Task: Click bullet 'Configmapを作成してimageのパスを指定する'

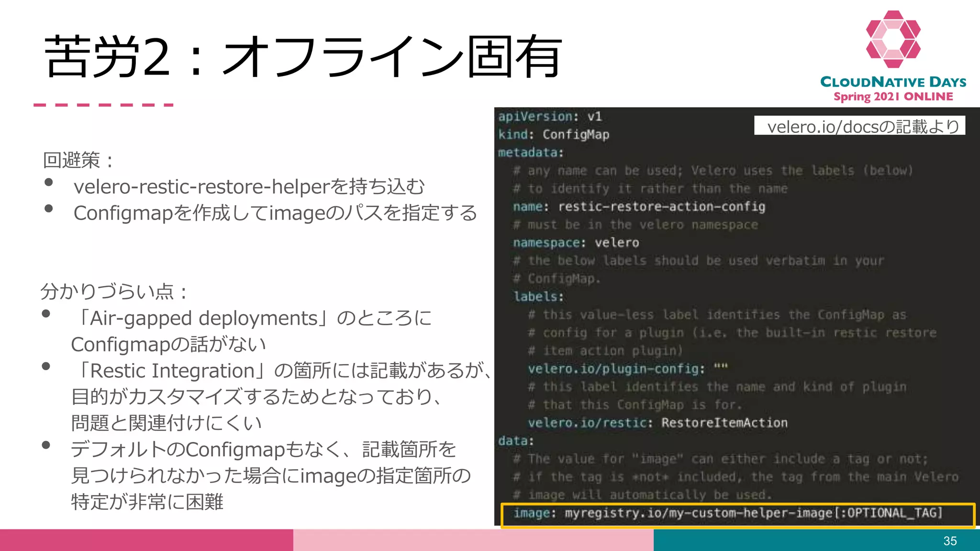Action: [x=276, y=213]
